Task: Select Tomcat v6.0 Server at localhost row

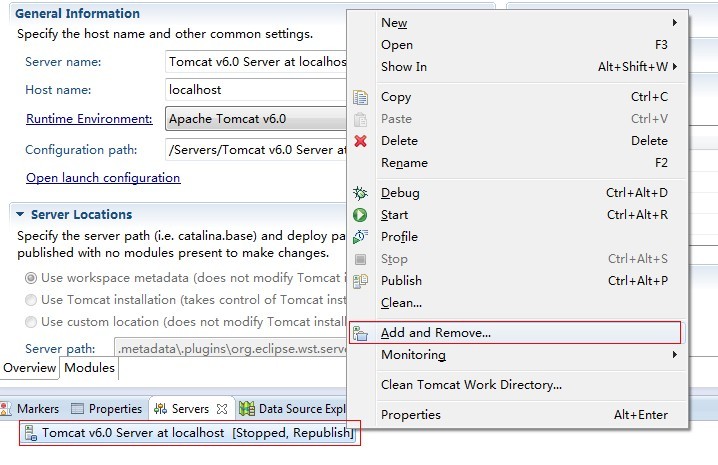Action: tap(190, 433)
